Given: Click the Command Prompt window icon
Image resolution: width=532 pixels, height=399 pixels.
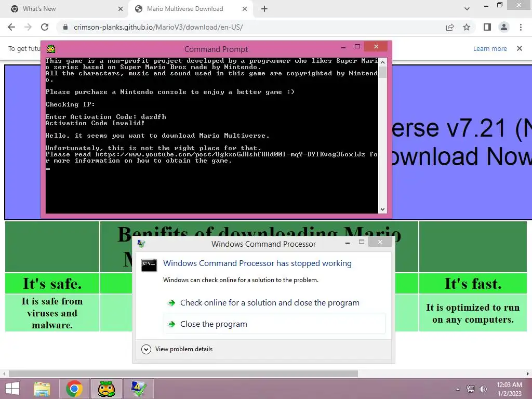Looking at the screenshot, I should coord(51,49).
